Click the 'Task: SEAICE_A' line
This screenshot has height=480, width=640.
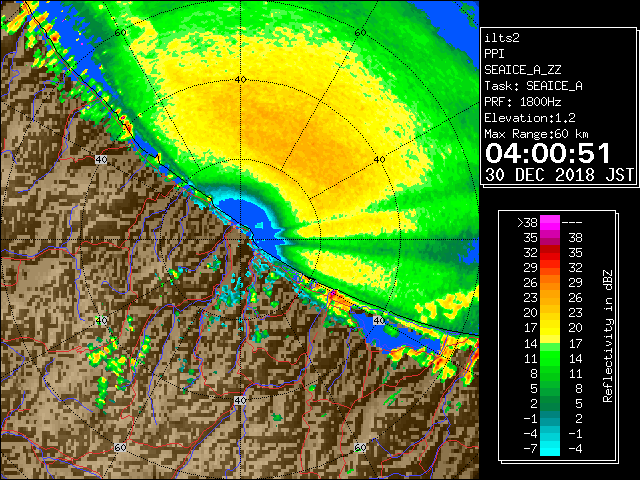click(533, 86)
